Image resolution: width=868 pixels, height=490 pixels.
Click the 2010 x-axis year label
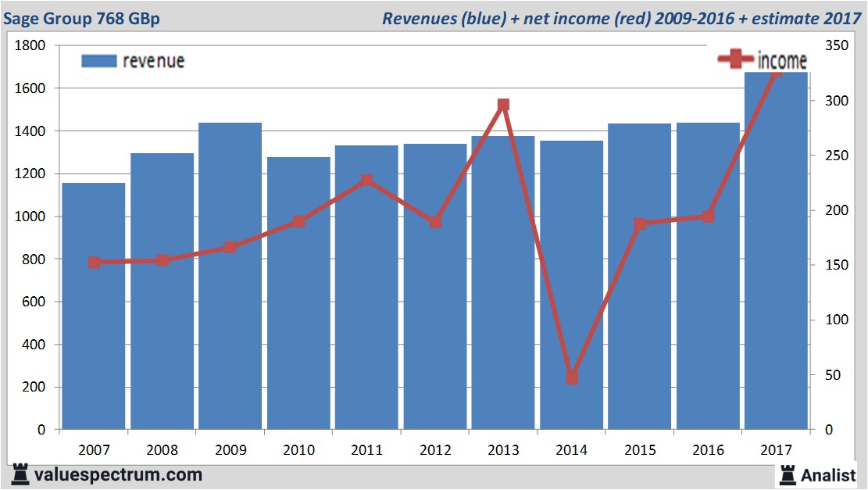click(x=299, y=449)
